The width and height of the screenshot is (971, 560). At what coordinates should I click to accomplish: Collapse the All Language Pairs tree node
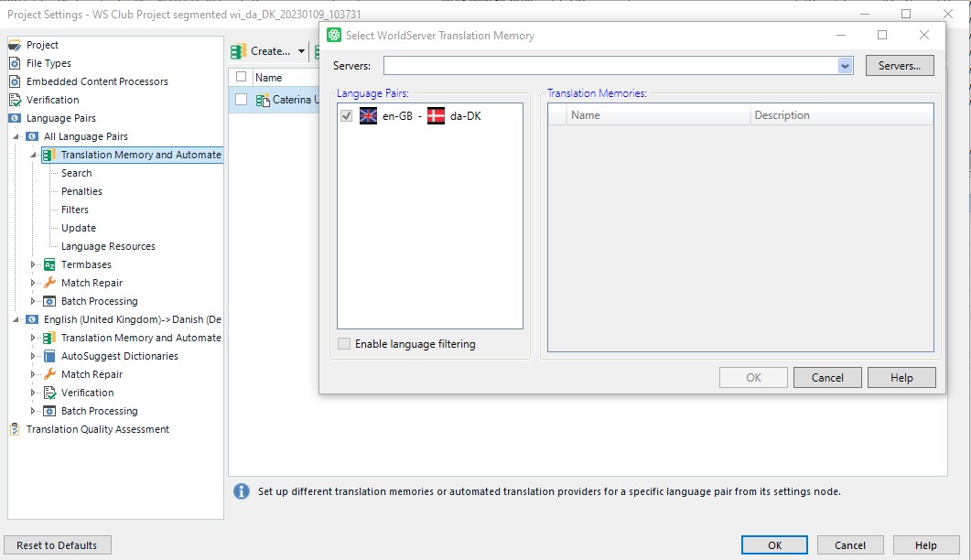point(16,136)
